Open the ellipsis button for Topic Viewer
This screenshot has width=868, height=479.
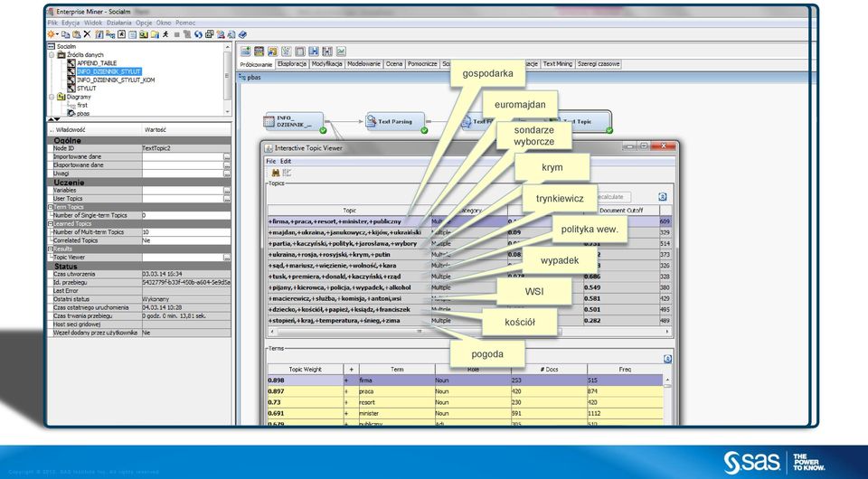click(227, 258)
